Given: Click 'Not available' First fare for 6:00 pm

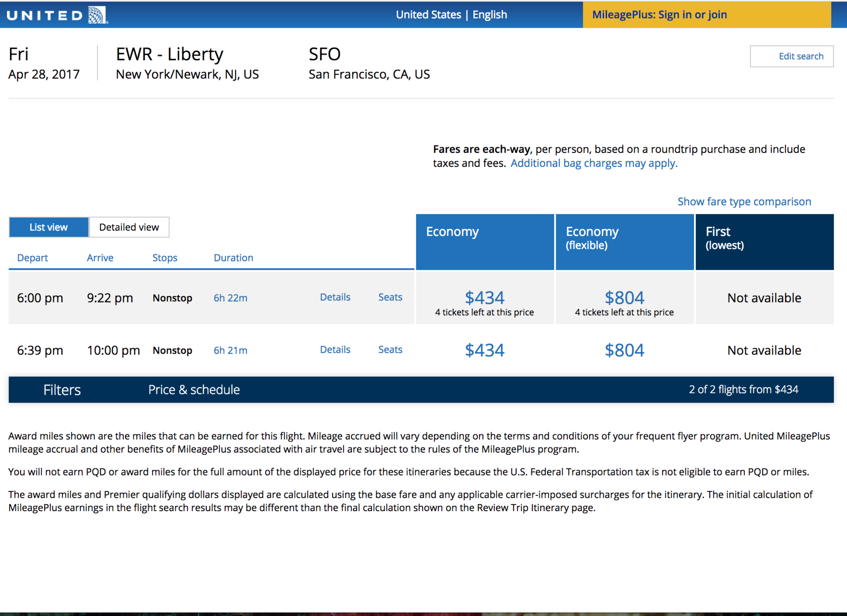Looking at the screenshot, I should click(x=764, y=298).
